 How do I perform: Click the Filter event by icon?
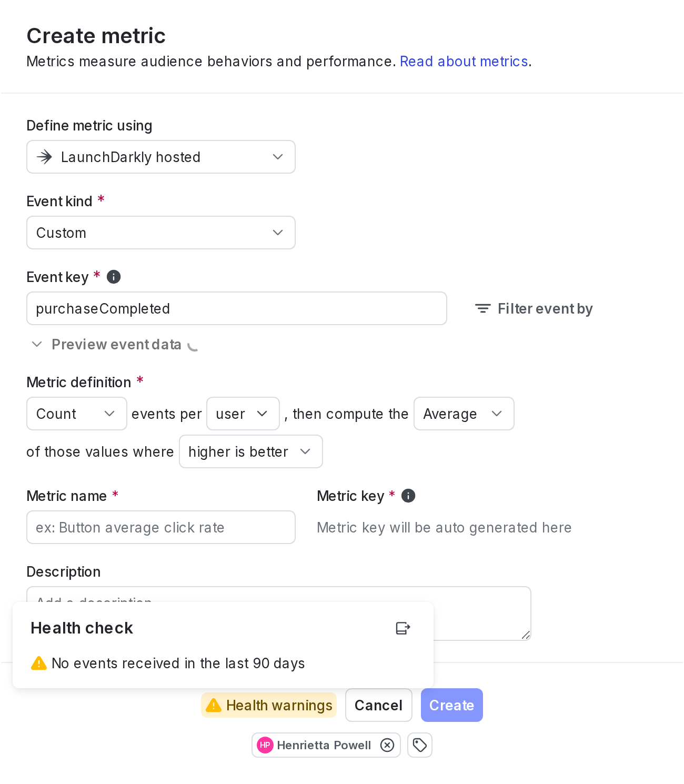coord(483,308)
